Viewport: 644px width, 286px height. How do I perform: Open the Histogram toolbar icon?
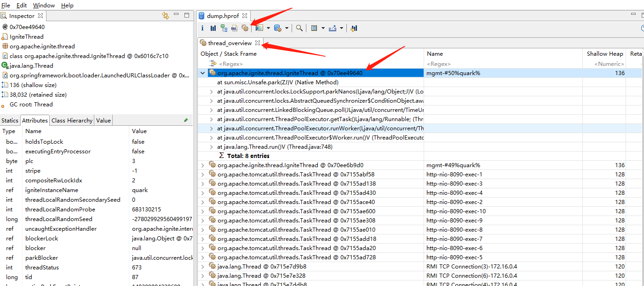tap(213, 28)
